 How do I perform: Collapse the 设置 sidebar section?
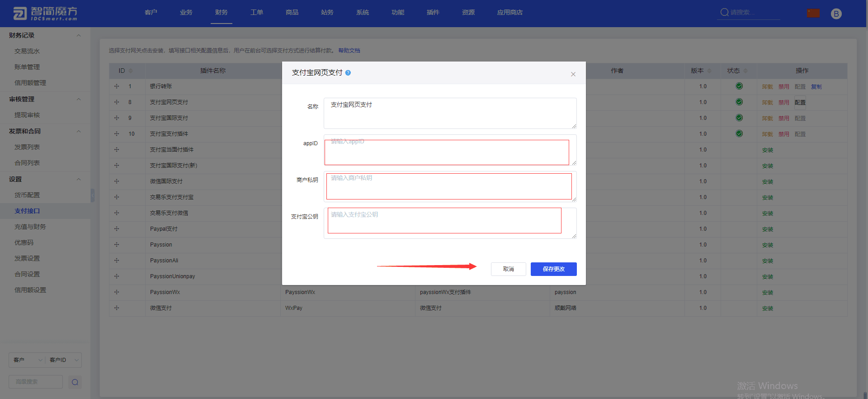point(79,179)
